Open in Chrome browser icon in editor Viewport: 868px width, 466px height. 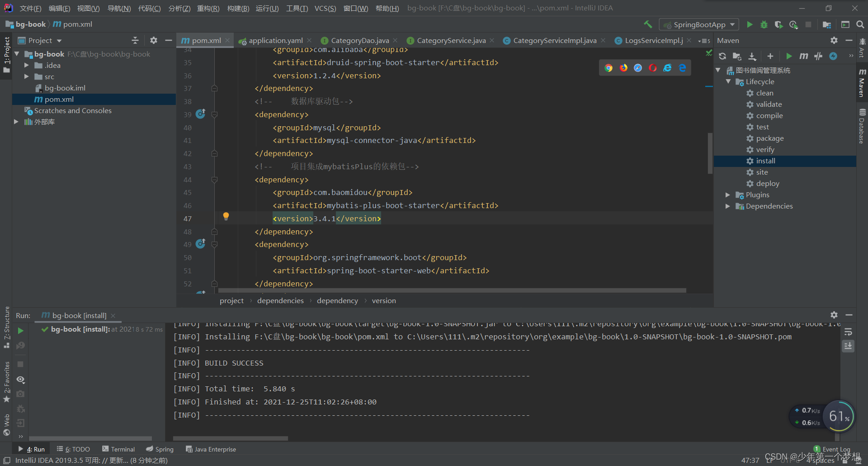[609, 68]
